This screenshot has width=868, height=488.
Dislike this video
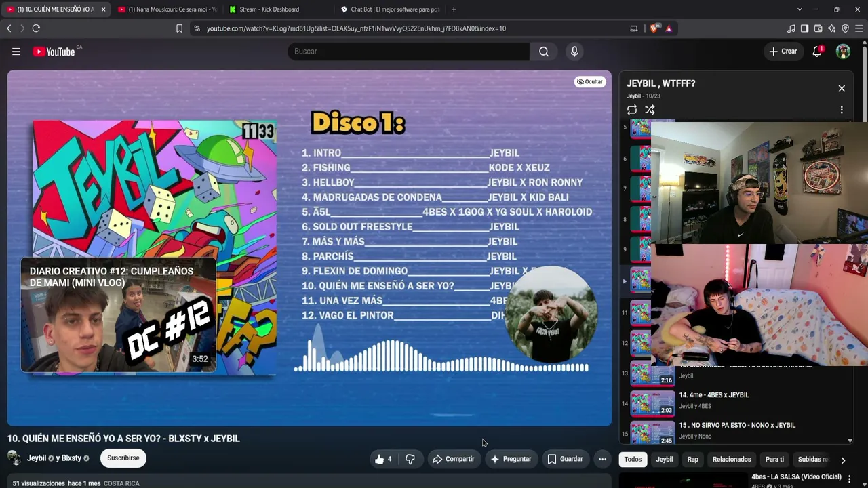(x=410, y=459)
